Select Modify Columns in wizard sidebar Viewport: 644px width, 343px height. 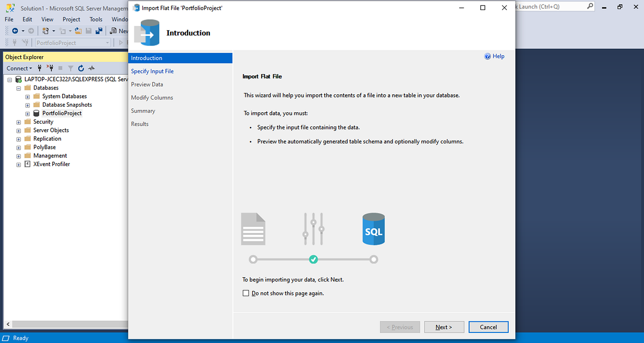pos(152,97)
